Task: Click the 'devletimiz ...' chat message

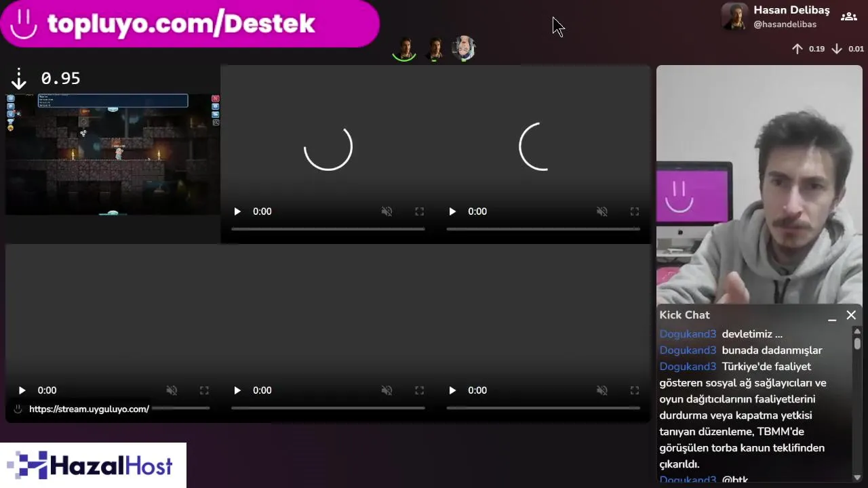Action: 752,334
